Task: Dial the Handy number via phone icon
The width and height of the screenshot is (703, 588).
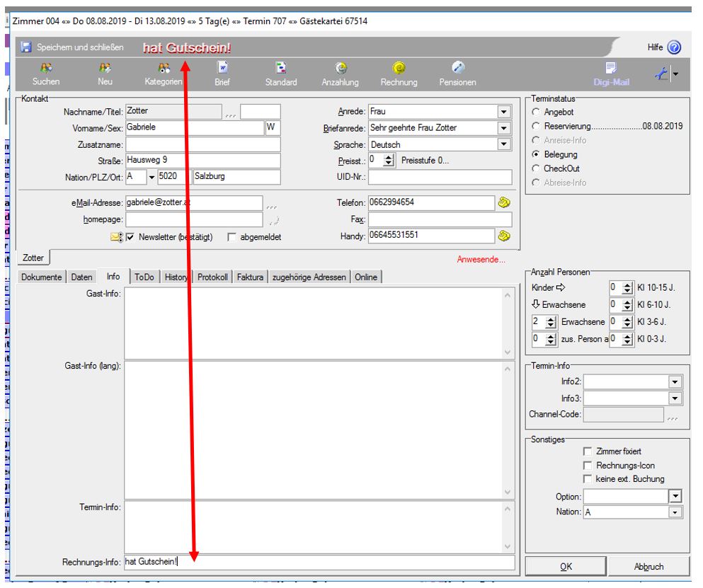Action: [x=504, y=236]
